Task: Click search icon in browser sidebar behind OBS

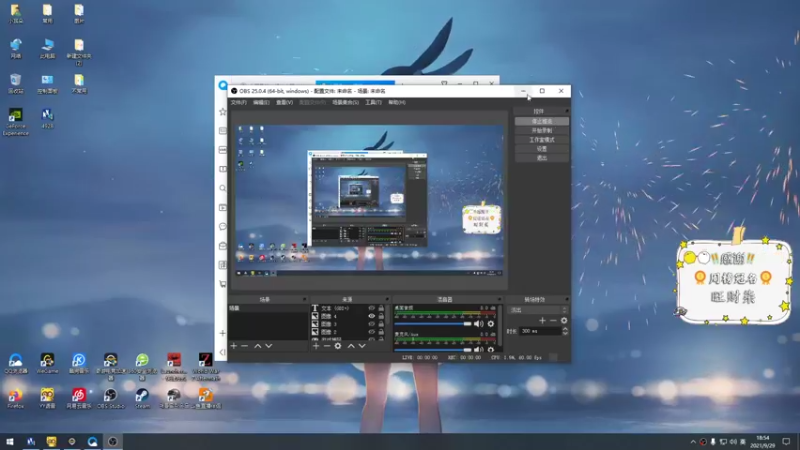Action: pos(222,188)
